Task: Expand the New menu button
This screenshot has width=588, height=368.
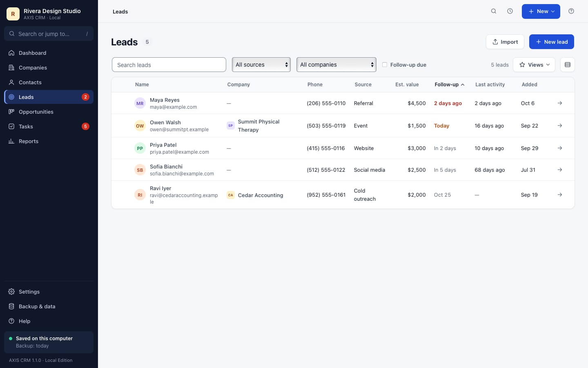Action: coord(541,11)
